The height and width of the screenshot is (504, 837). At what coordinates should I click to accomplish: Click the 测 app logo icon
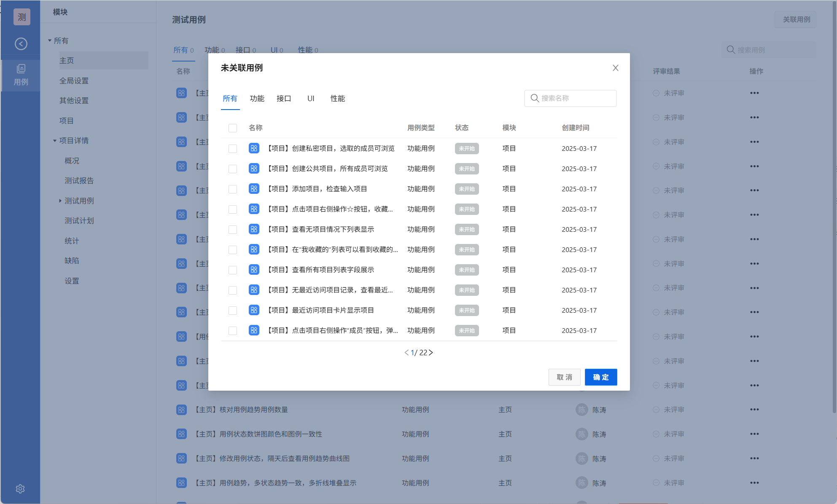coord(22,17)
